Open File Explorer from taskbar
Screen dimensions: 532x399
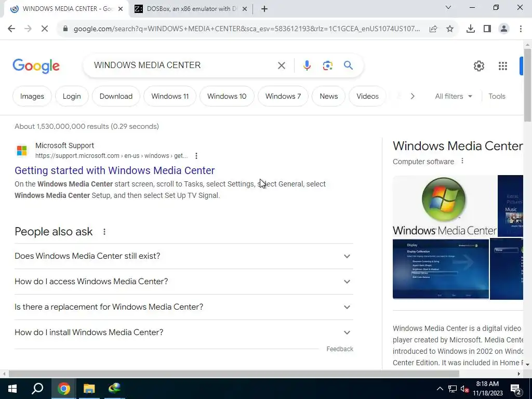click(x=89, y=389)
